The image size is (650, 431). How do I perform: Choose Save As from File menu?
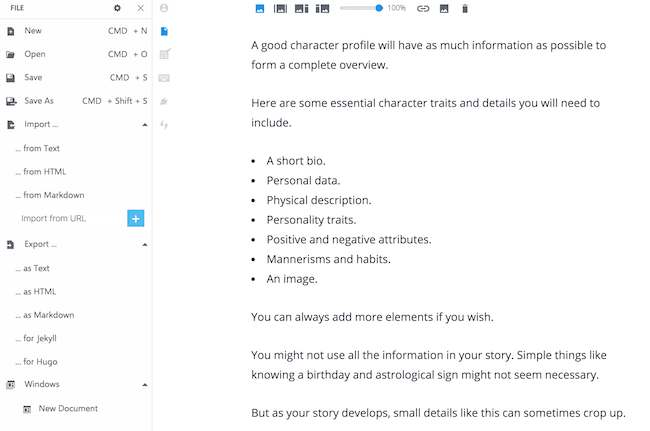[x=40, y=101]
